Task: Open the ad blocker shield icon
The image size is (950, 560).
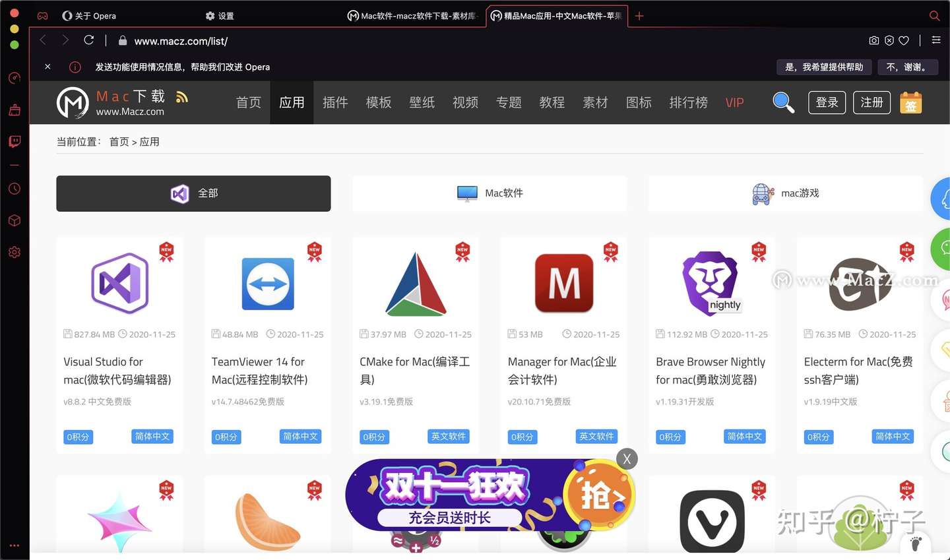Action: tap(889, 40)
